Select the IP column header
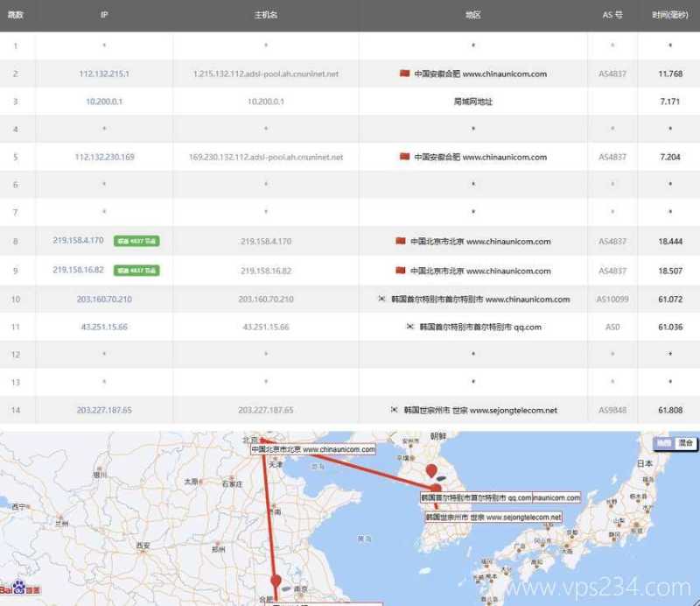 105,15
